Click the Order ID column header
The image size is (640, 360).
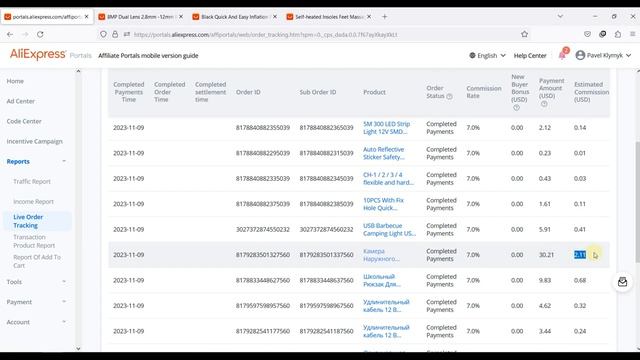tap(248, 92)
